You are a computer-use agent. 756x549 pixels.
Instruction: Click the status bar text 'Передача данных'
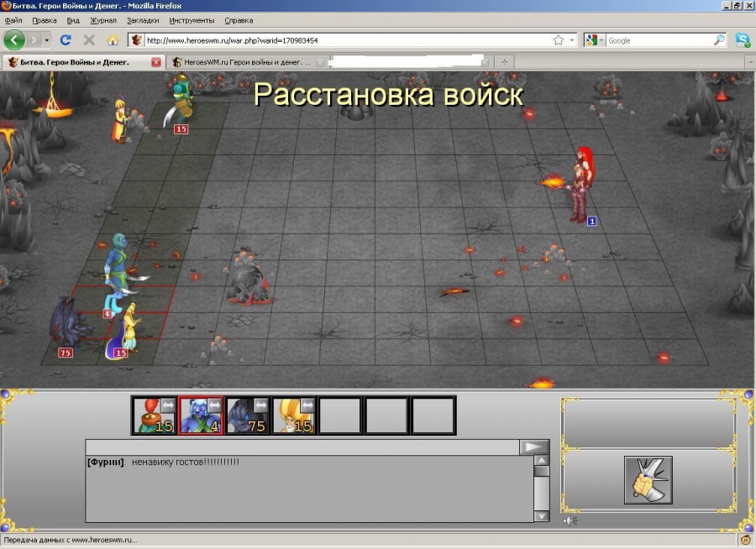(71, 540)
